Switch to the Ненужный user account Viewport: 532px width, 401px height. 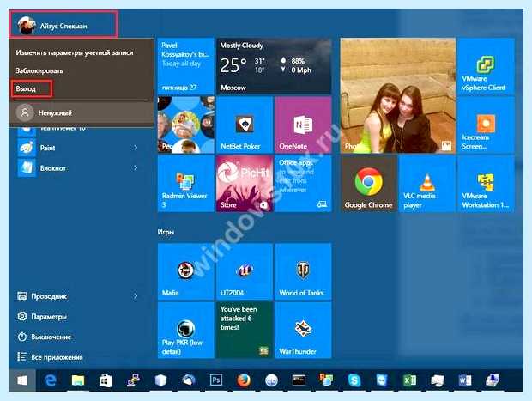[x=82, y=112]
